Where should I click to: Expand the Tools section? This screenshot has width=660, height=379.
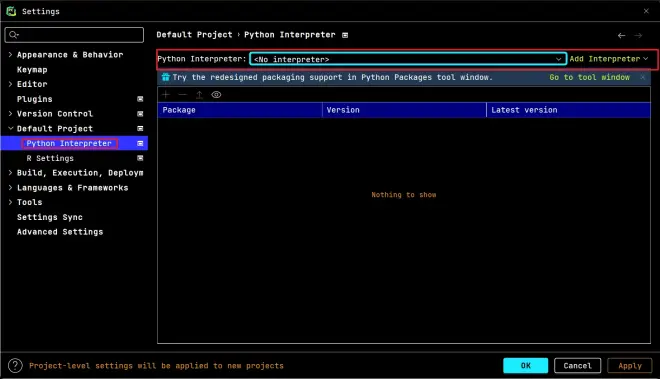click(x=11, y=202)
